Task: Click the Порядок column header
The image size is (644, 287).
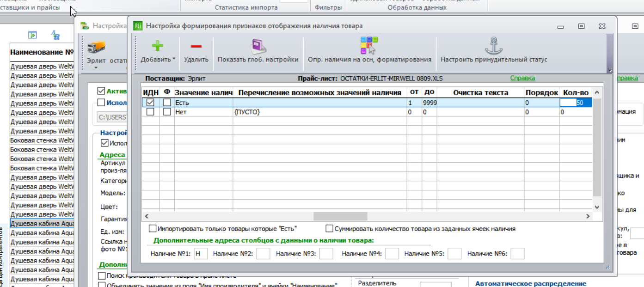Action: (542, 92)
